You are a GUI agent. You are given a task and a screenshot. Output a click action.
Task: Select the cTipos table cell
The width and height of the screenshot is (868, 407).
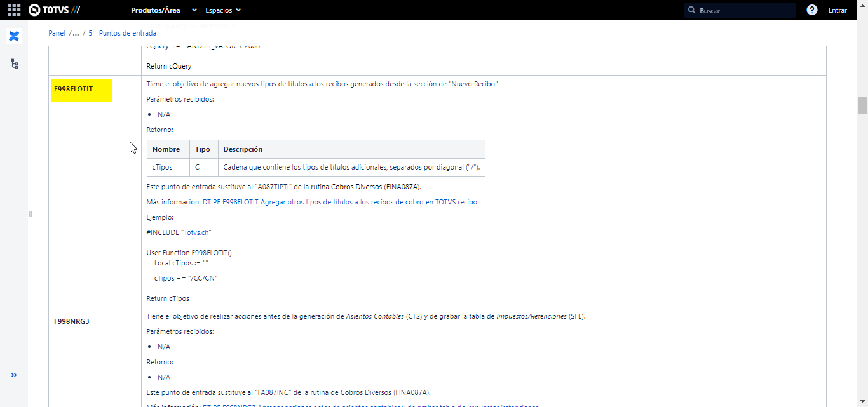coord(168,168)
